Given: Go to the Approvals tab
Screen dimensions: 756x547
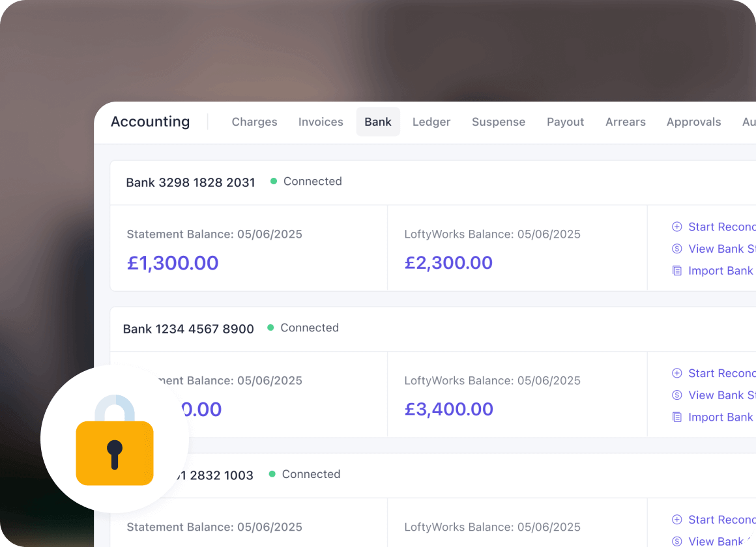Looking at the screenshot, I should pos(693,122).
